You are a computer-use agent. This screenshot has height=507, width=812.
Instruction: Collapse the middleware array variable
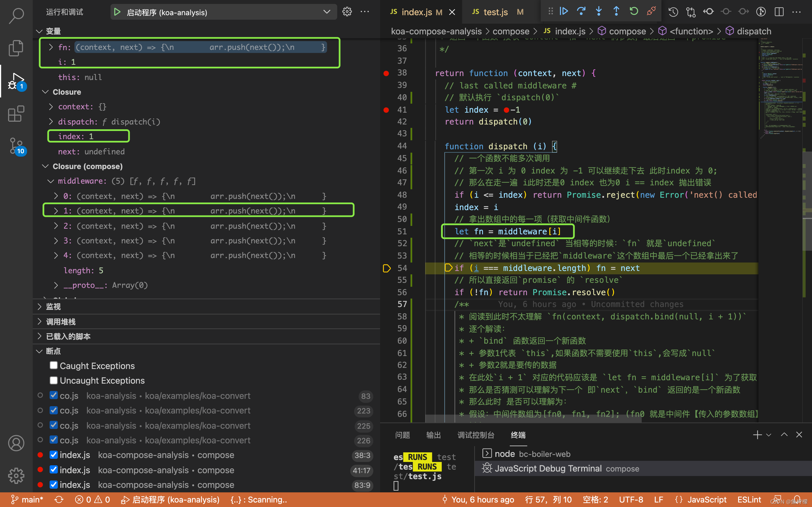click(x=51, y=181)
